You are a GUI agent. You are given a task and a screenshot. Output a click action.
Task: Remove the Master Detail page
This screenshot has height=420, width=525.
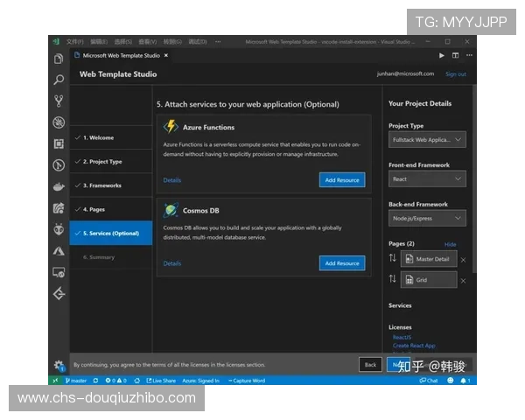pyautogui.click(x=463, y=260)
